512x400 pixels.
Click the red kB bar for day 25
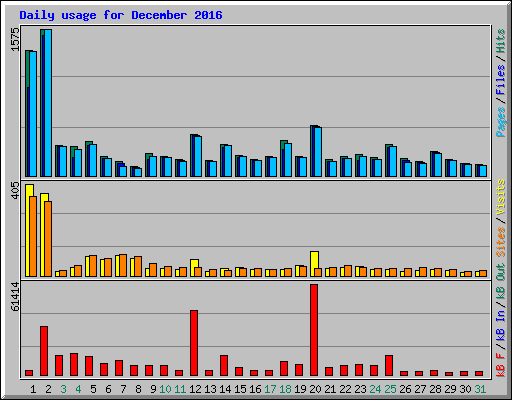pyautogui.click(x=389, y=366)
